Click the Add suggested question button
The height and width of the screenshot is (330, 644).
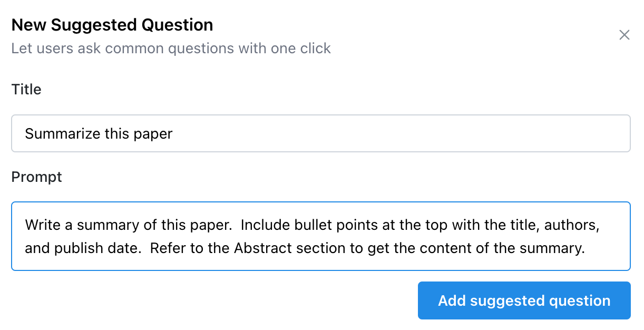pyautogui.click(x=524, y=300)
